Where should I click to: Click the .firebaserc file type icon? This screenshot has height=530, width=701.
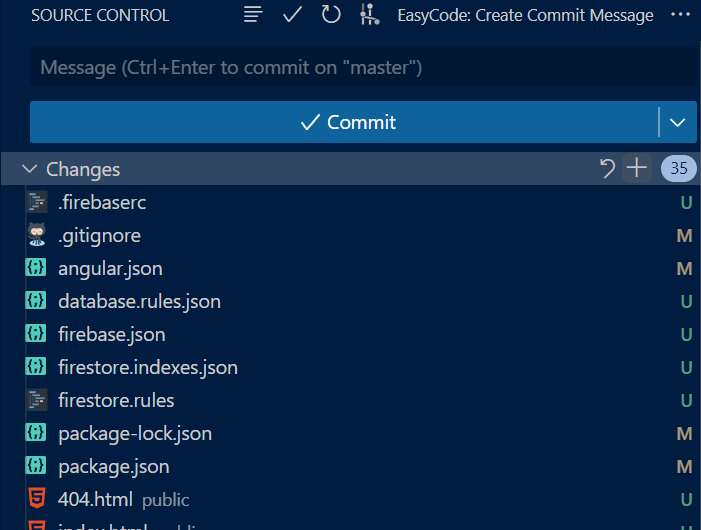click(x=37, y=202)
